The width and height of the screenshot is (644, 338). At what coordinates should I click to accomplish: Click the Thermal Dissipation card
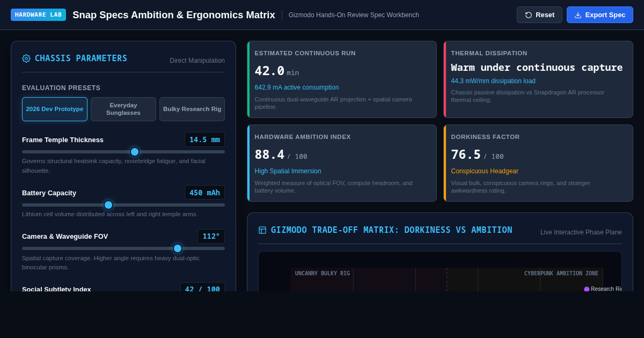[538, 79]
